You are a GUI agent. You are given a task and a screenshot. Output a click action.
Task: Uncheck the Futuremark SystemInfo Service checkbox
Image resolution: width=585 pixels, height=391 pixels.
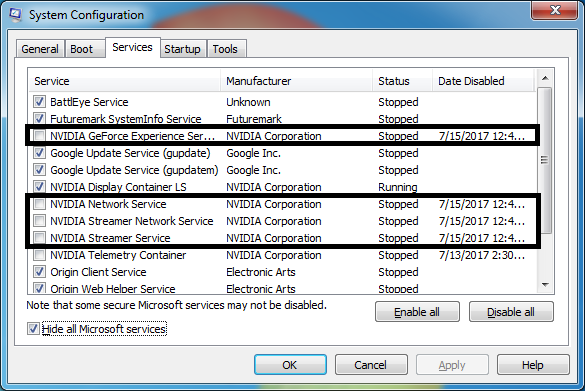click(x=39, y=119)
